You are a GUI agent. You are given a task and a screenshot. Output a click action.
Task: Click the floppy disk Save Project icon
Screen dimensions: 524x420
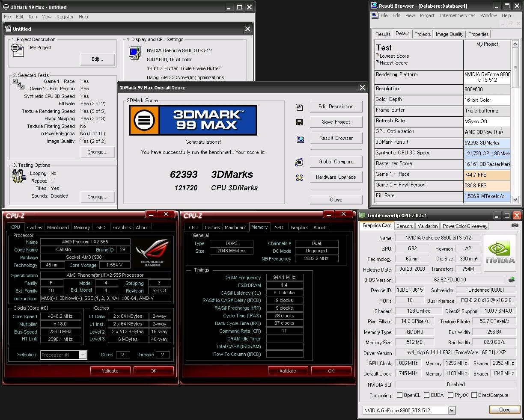pyautogui.click(x=299, y=122)
